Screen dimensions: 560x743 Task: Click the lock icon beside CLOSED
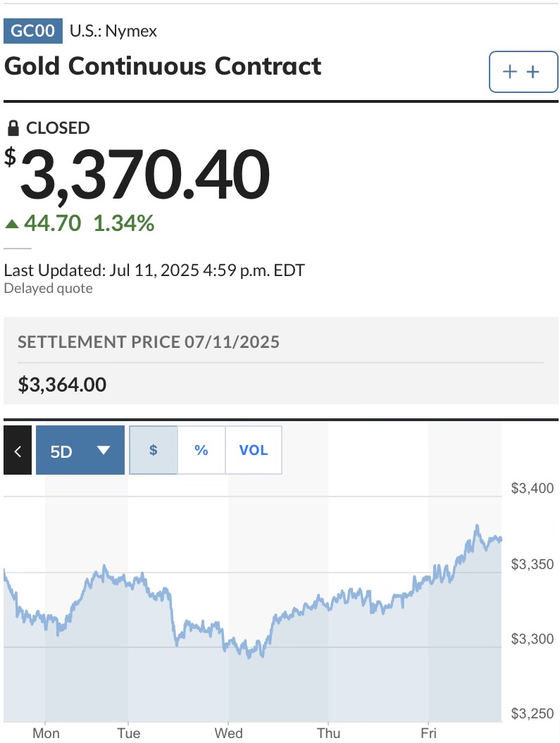13,128
